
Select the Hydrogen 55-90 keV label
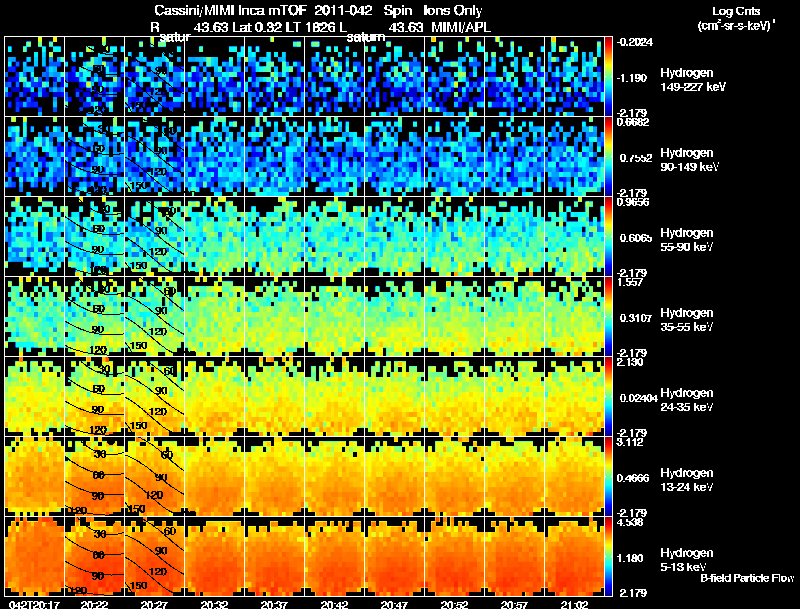[x=687, y=240]
